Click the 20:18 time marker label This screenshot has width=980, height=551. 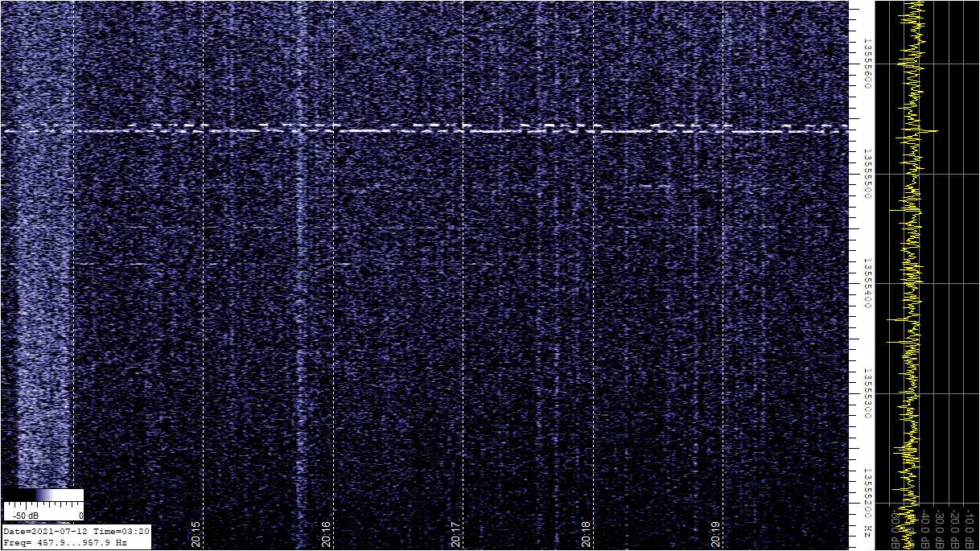point(587,534)
